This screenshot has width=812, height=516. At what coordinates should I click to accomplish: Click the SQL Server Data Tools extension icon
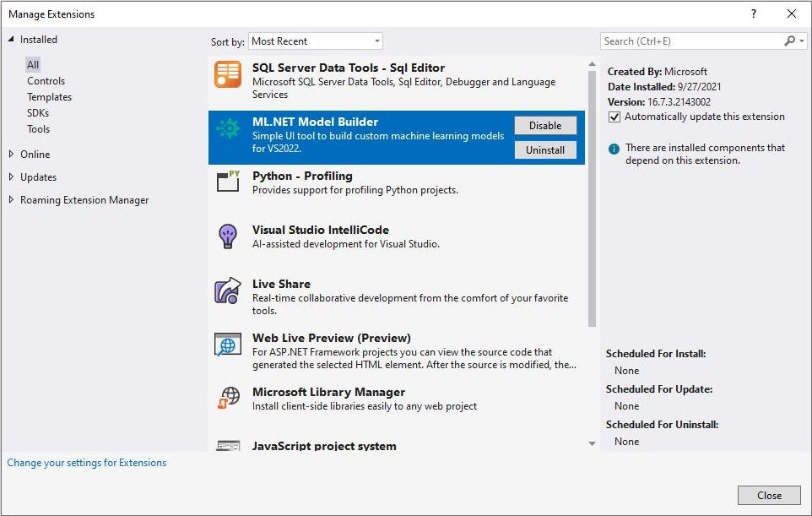228,75
